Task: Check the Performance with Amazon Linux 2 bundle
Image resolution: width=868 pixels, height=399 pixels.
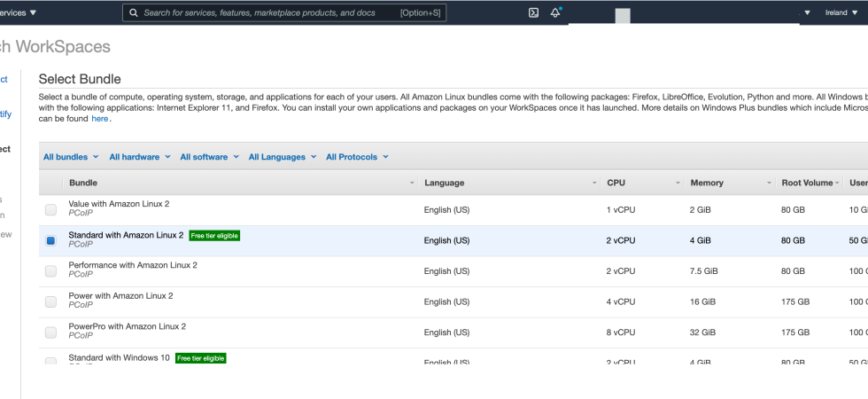Action: point(51,271)
